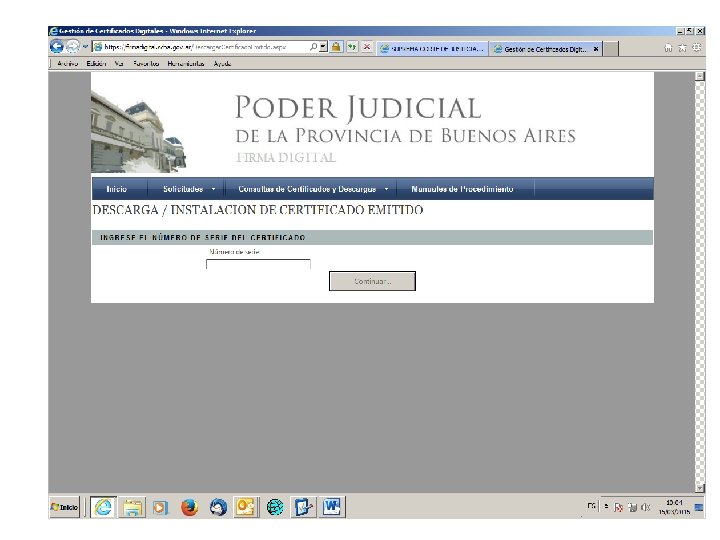Launch Firefox from the taskbar

pos(189,507)
